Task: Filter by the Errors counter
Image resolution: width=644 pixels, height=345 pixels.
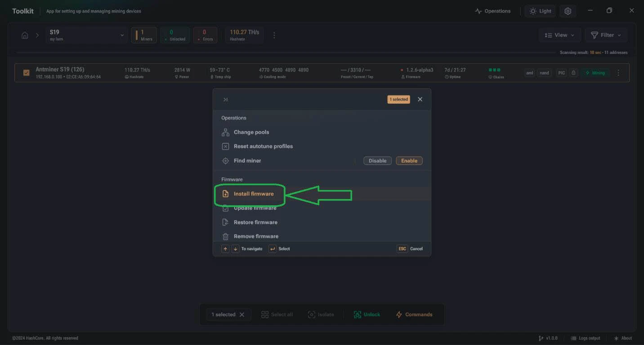Action: pos(205,35)
